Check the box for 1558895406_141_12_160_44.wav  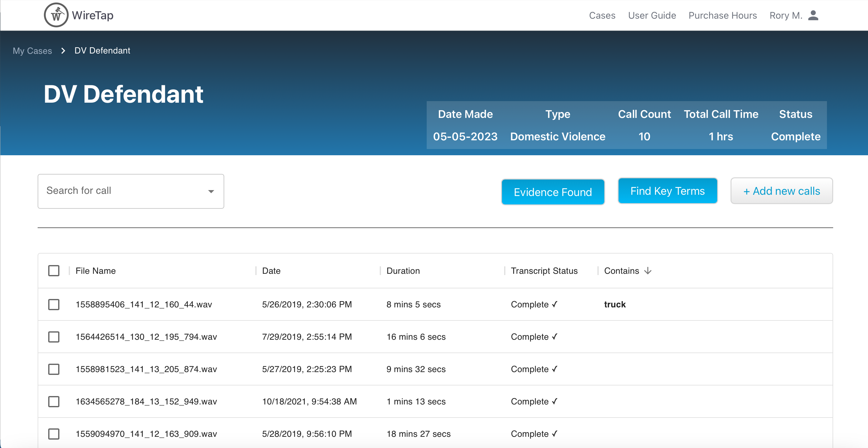point(54,304)
